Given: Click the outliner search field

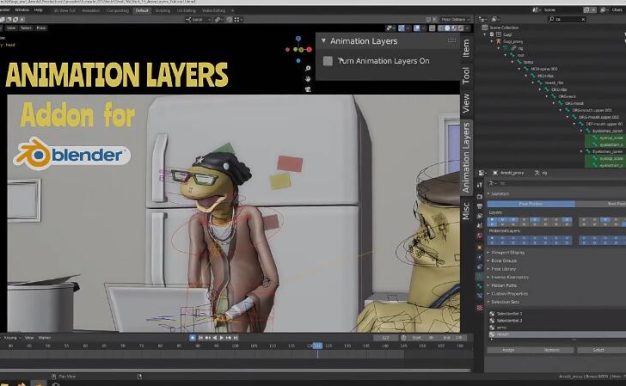Looking at the screenshot, I should [x=567, y=19].
